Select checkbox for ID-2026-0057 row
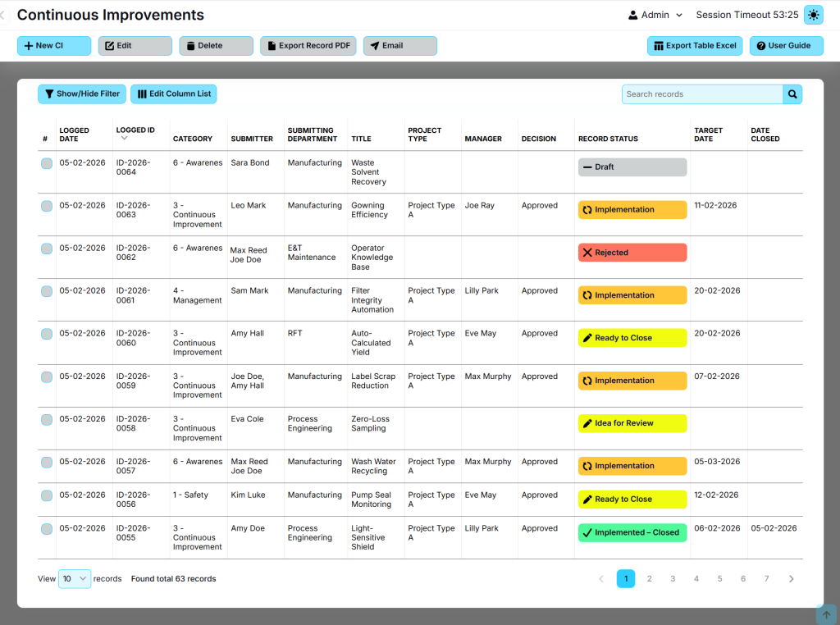840x625 pixels. [x=47, y=463]
